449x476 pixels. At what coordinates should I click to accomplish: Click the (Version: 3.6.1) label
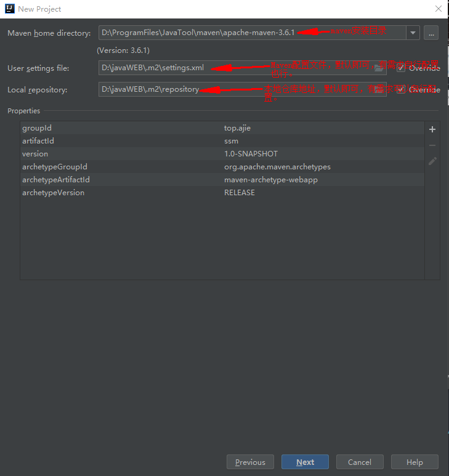[x=123, y=50]
